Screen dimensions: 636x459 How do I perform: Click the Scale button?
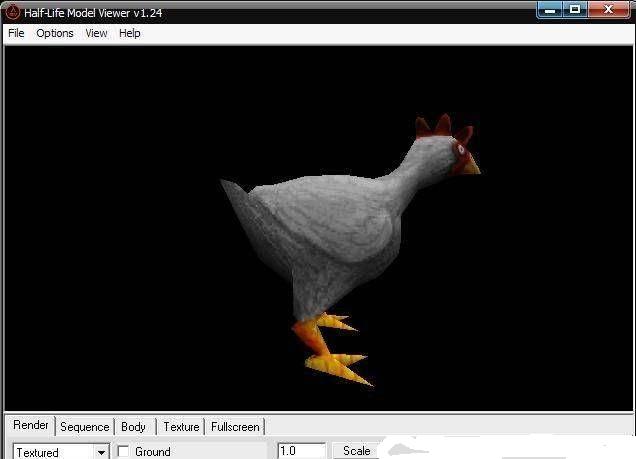pos(356,451)
